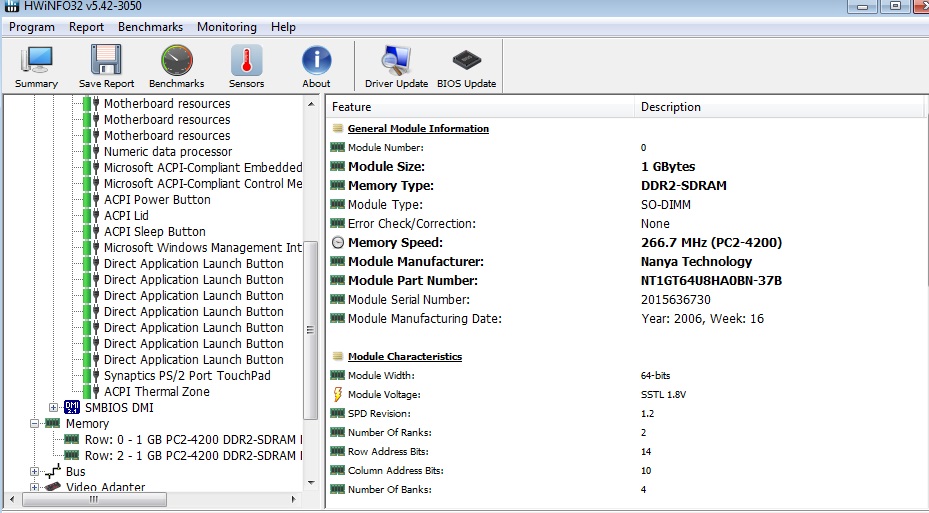The image size is (929, 513).
Task: Click the horizontal scroll right arrow
Action: click(x=293, y=499)
